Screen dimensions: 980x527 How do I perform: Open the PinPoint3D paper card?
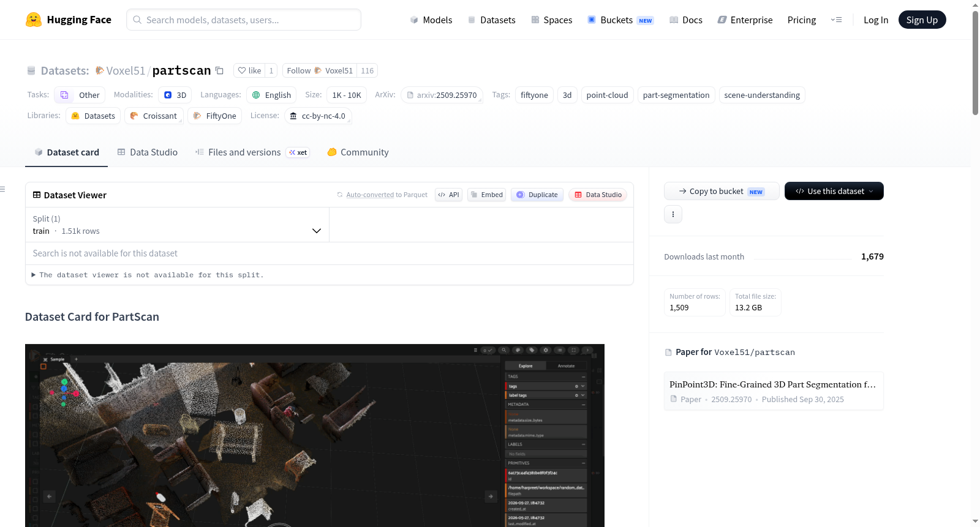pos(774,391)
